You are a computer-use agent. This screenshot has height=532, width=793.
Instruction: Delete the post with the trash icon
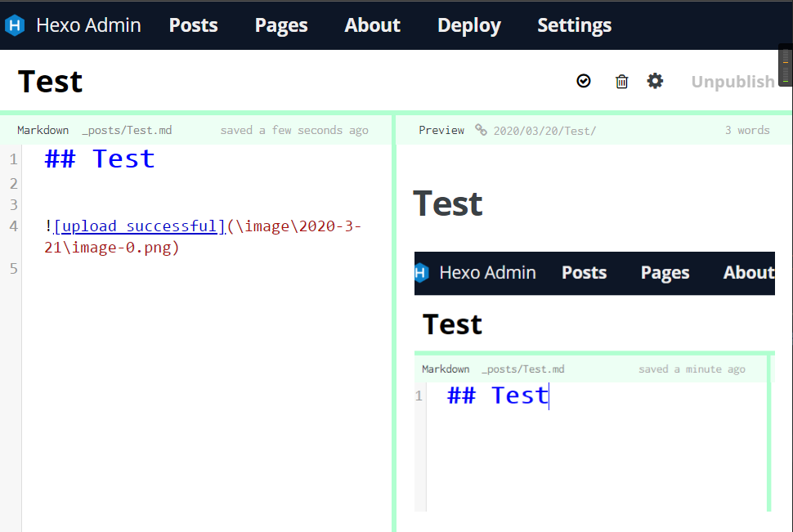click(x=622, y=81)
